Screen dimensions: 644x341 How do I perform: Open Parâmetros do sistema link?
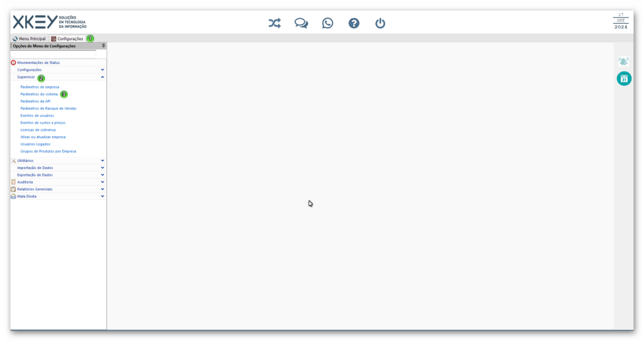[x=39, y=94]
